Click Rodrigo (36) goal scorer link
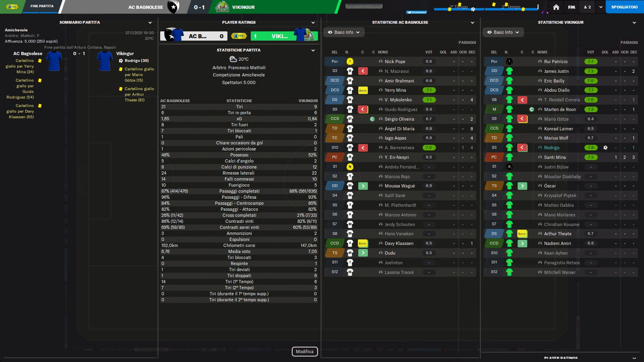Viewport: 644px width, 362px height. click(136, 61)
